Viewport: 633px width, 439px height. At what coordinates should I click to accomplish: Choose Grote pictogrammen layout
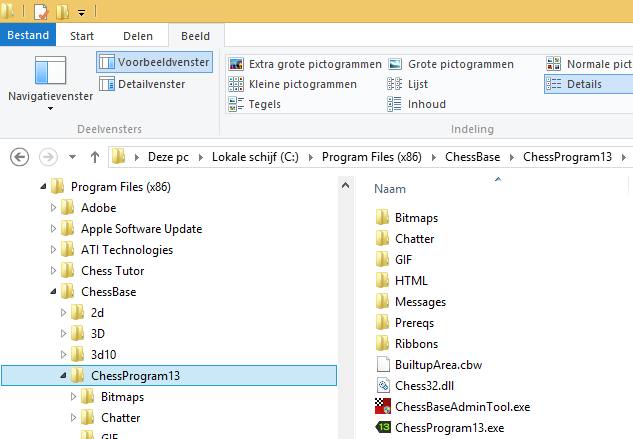click(x=451, y=64)
